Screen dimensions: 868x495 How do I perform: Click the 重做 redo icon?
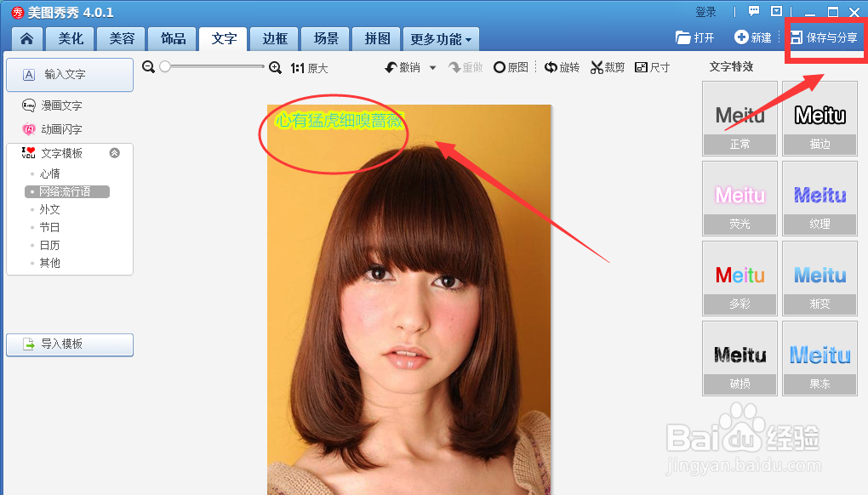click(455, 67)
